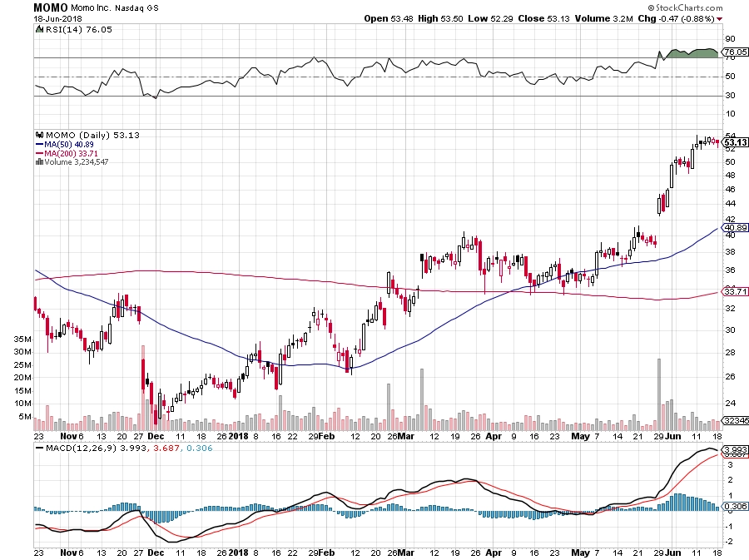Screen dimensions: 749x560
Task: Click 'Mar' on the MACD panel date axis
Action: 406,553
